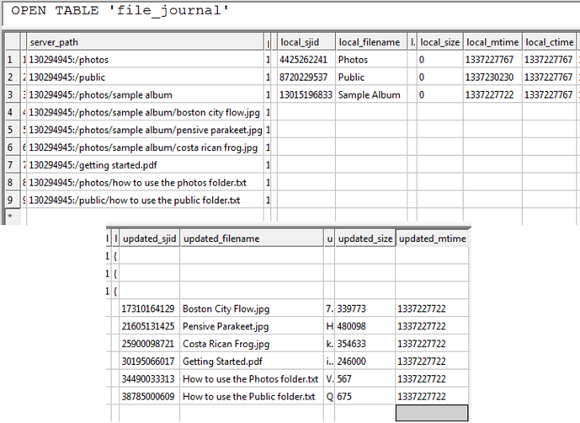
Task: Click the 130294945:/public server path cell
Action: [x=145, y=77]
